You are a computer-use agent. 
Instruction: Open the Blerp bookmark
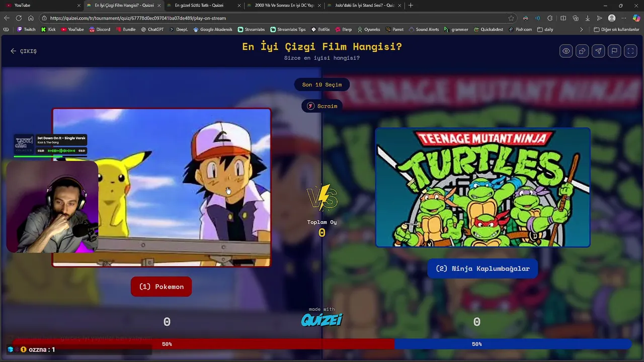click(344, 29)
